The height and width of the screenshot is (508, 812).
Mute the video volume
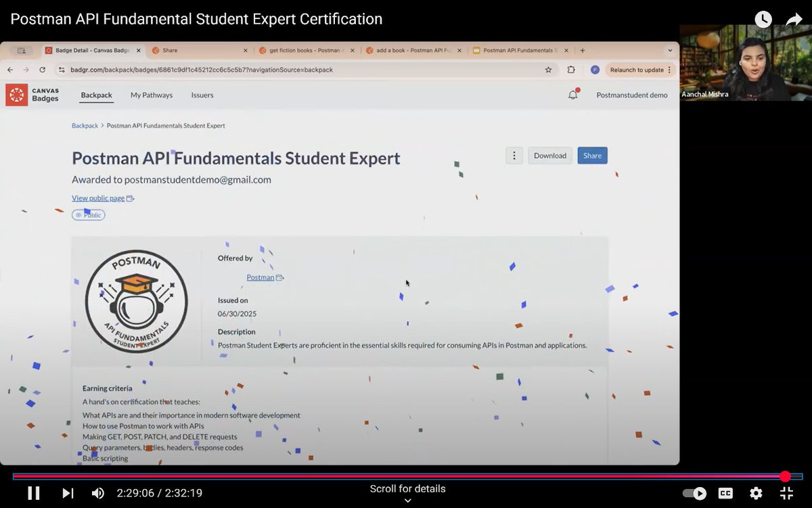coord(97,493)
